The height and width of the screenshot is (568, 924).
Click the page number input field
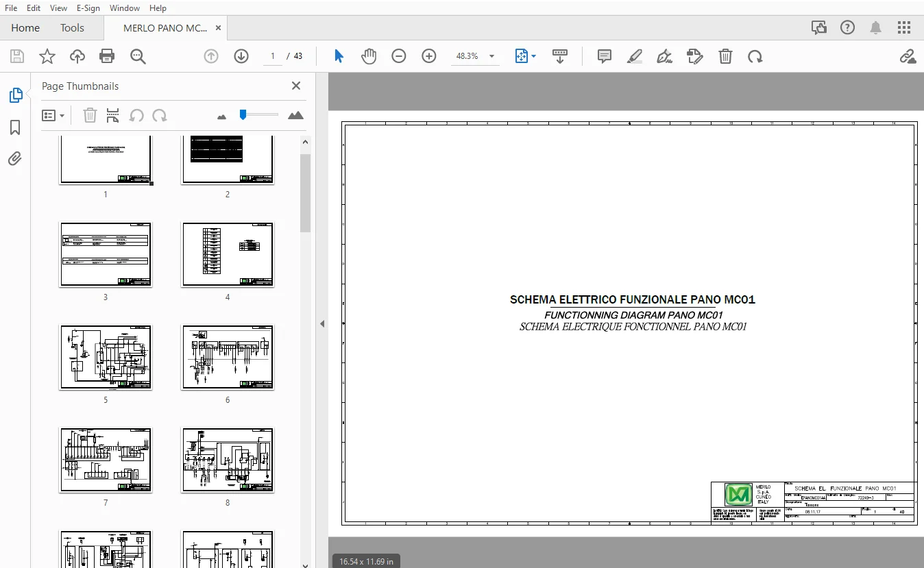pos(273,56)
